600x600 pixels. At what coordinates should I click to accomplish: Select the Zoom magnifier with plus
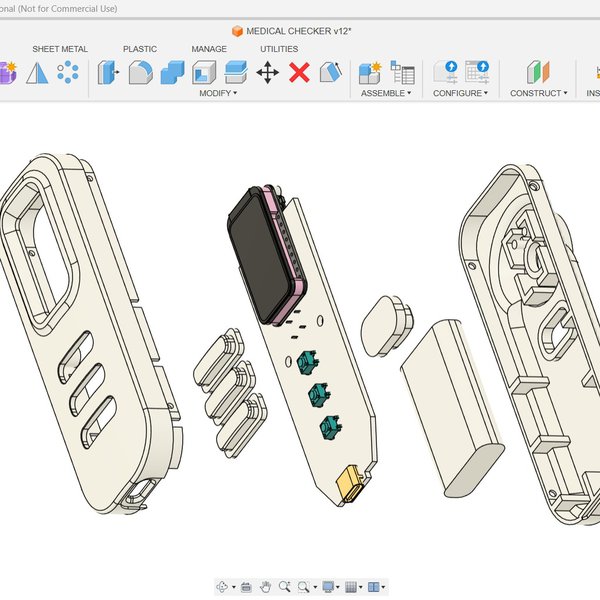(x=284, y=587)
